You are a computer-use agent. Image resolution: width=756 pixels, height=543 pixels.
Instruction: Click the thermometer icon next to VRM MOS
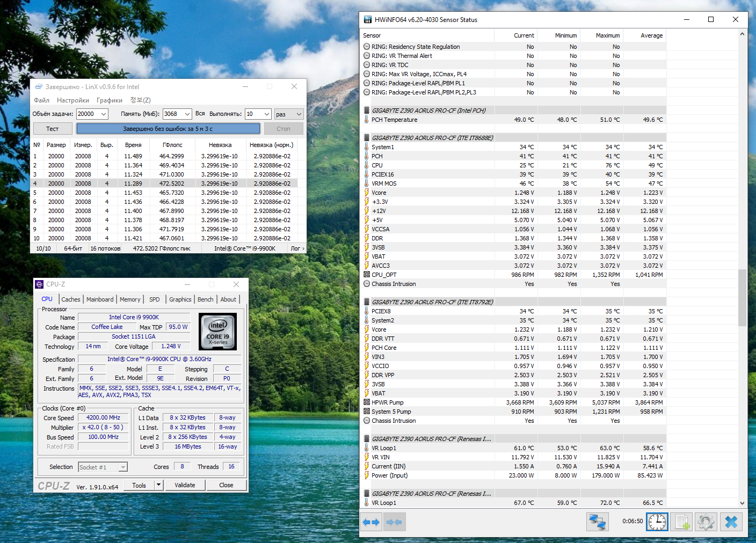point(367,184)
